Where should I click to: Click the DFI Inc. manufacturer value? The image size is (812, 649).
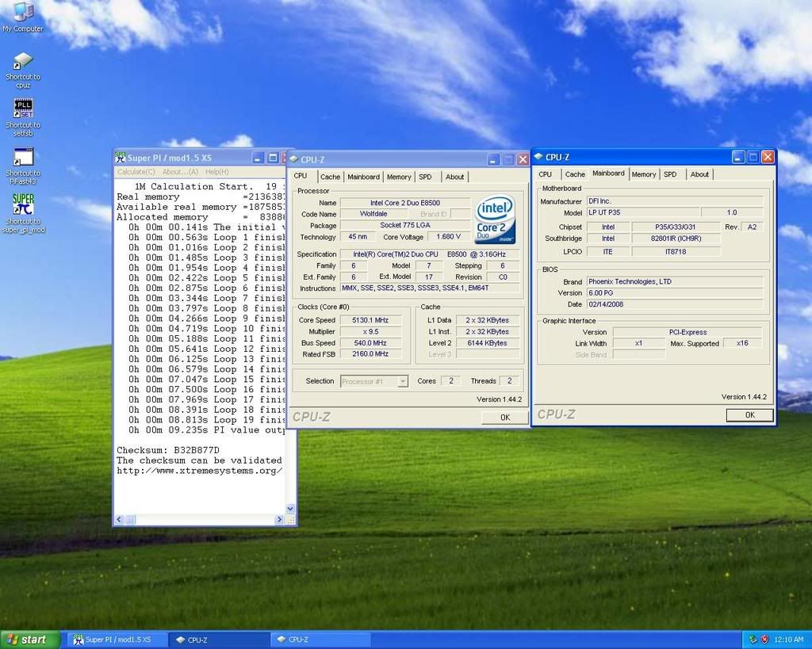675,200
